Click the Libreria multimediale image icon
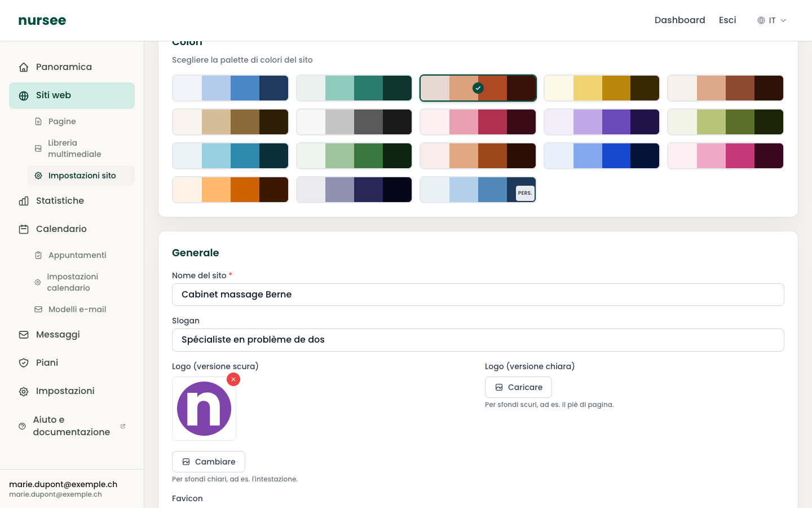 [x=38, y=148]
